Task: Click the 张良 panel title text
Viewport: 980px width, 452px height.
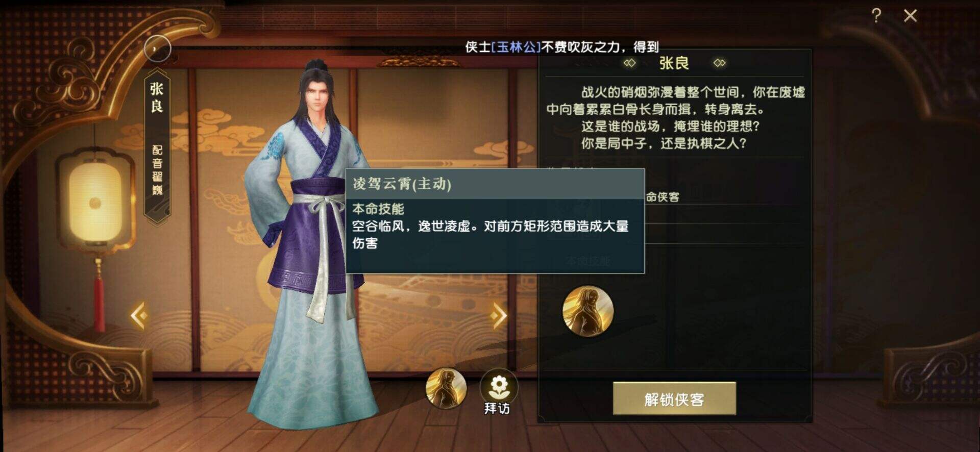Action: pos(674,63)
